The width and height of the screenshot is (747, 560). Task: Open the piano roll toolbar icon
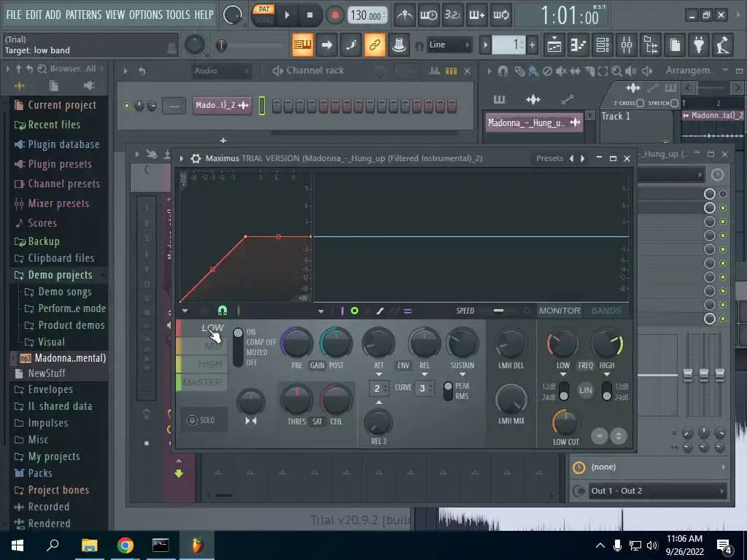pyautogui.click(x=578, y=45)
